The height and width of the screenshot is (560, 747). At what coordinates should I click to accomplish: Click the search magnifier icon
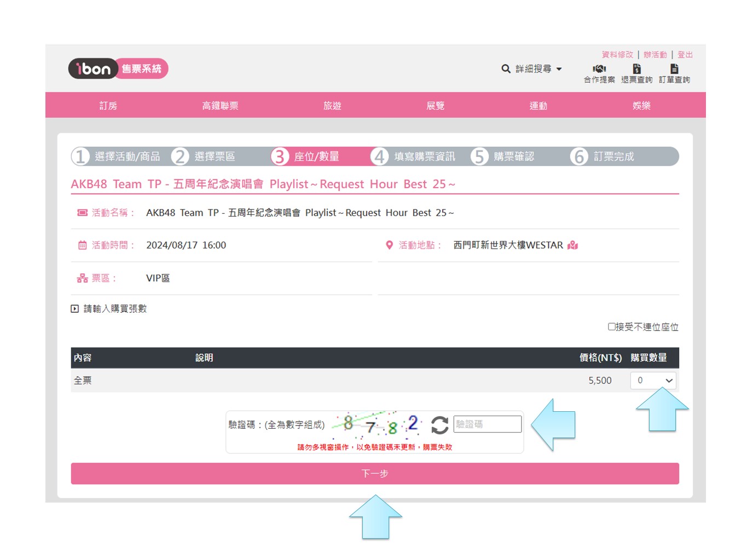point(506,69)
